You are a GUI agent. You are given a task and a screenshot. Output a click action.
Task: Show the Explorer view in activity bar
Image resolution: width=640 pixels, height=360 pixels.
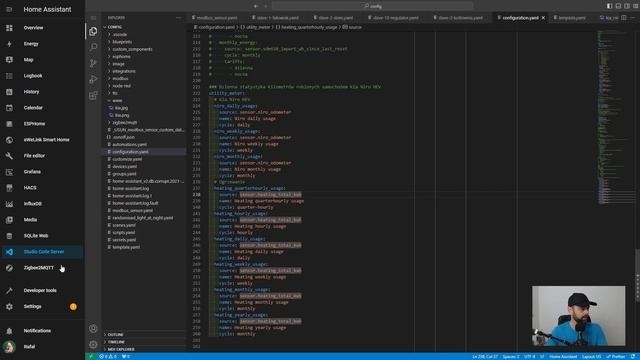93,31
